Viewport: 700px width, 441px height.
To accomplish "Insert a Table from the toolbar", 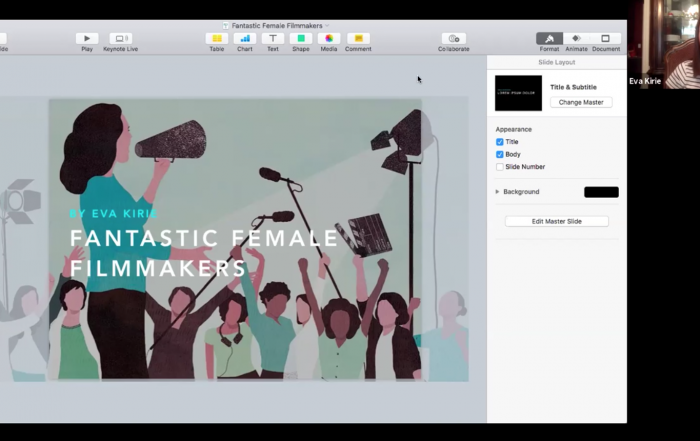I will (216, 38).
